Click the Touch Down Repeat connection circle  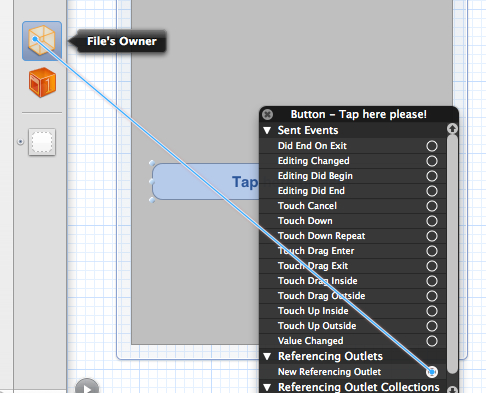coord(432,236)
